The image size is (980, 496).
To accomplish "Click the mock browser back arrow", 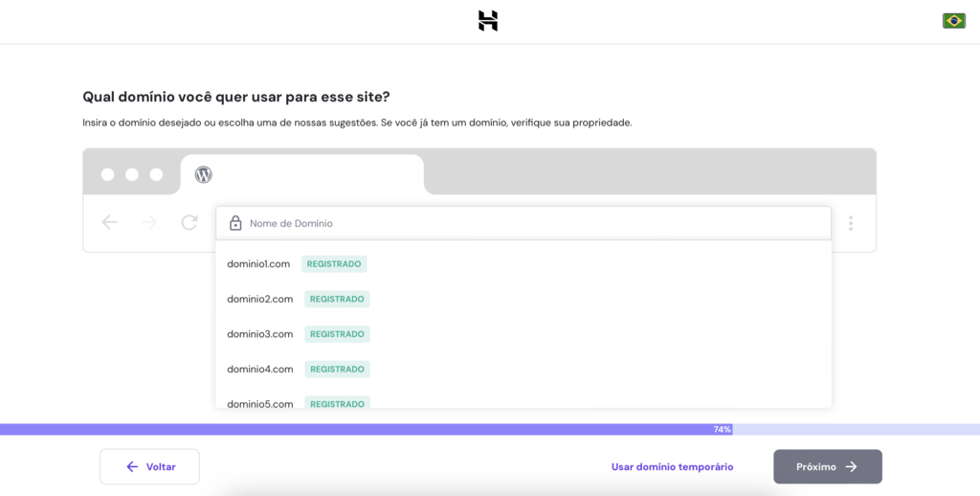I will [x=110, y=222].
